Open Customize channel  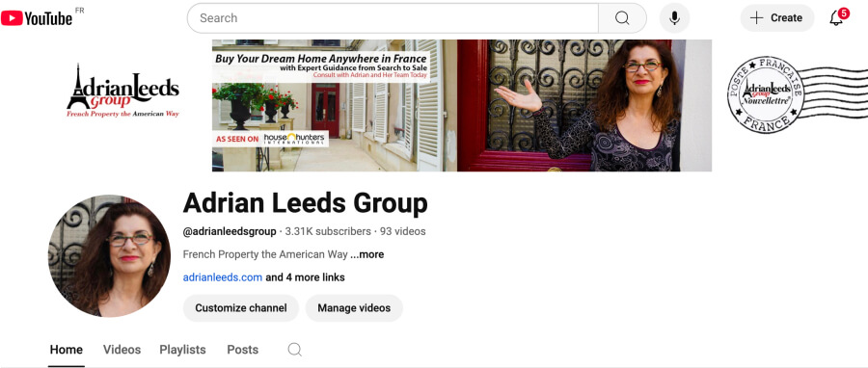(241, 307)
